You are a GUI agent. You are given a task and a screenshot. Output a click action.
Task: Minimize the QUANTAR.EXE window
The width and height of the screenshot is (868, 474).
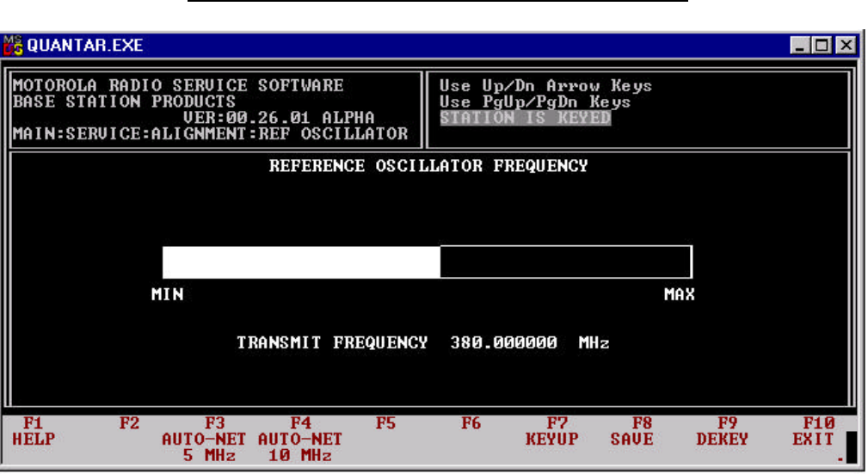pos(799,46)
